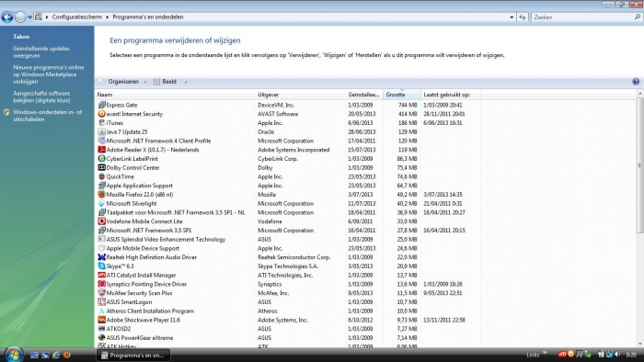Click the back navigation arrow
Viewport: 644px width, 362px height.
click(7, 17)
